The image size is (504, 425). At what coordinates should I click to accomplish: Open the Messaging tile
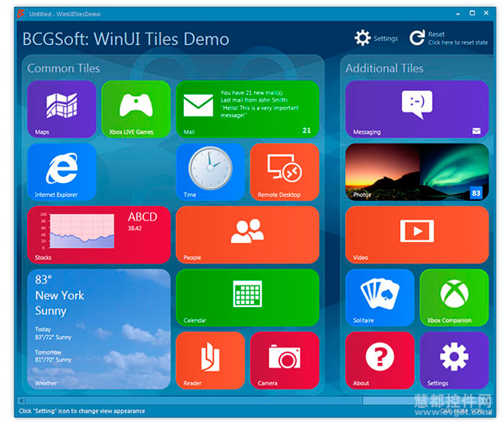click(417, 109)
